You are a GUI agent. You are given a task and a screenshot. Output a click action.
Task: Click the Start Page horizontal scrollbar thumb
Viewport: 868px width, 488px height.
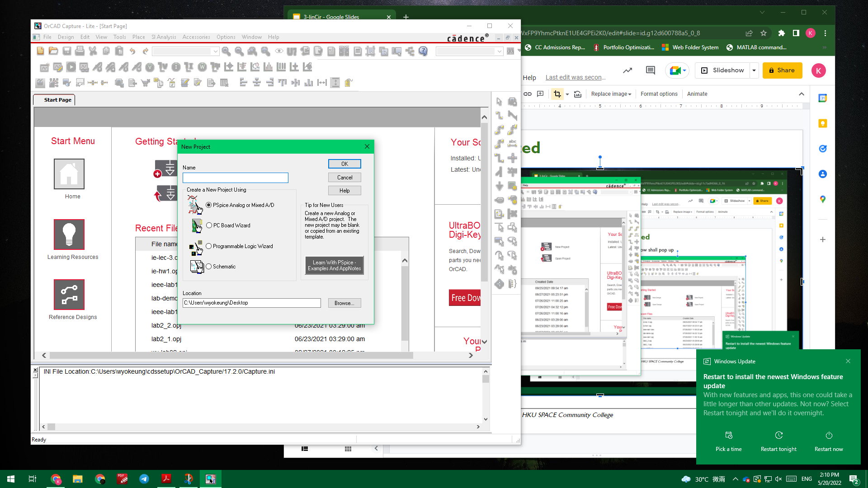(231, 356)
